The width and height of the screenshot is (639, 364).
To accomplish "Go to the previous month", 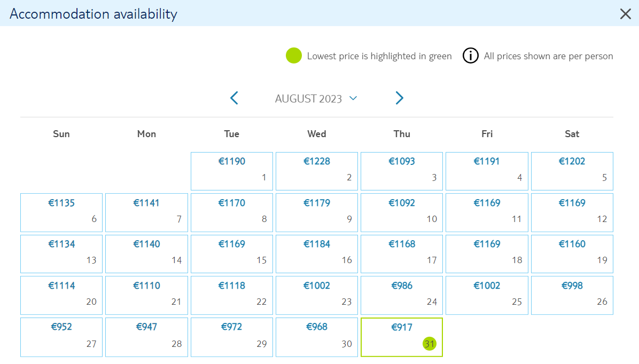I will point(234,98).
